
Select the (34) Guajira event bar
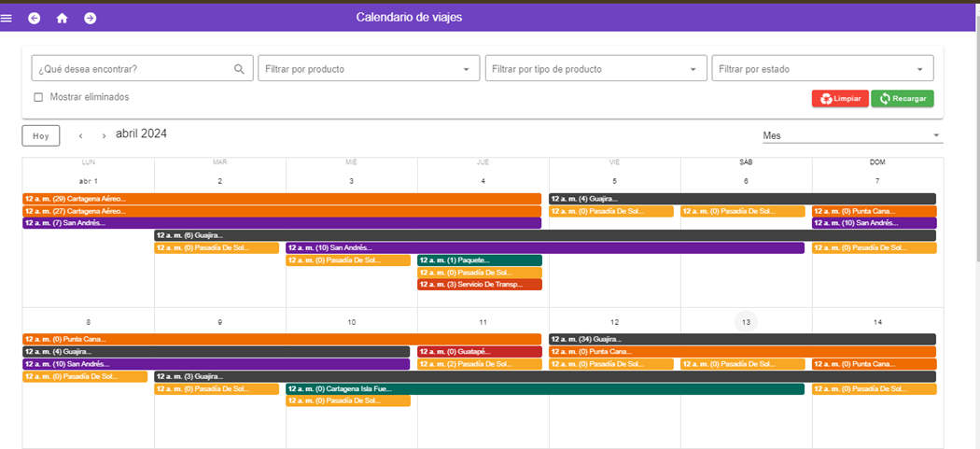[x=742, y=339]
